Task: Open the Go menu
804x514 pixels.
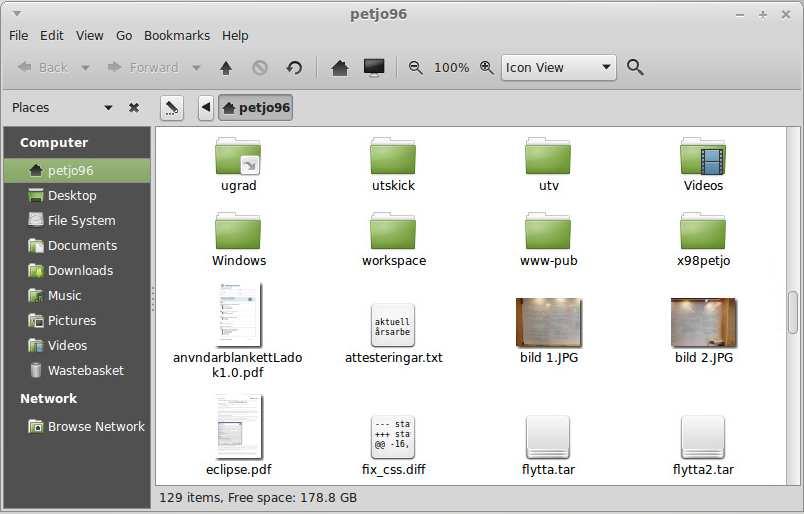Action: 124,35
